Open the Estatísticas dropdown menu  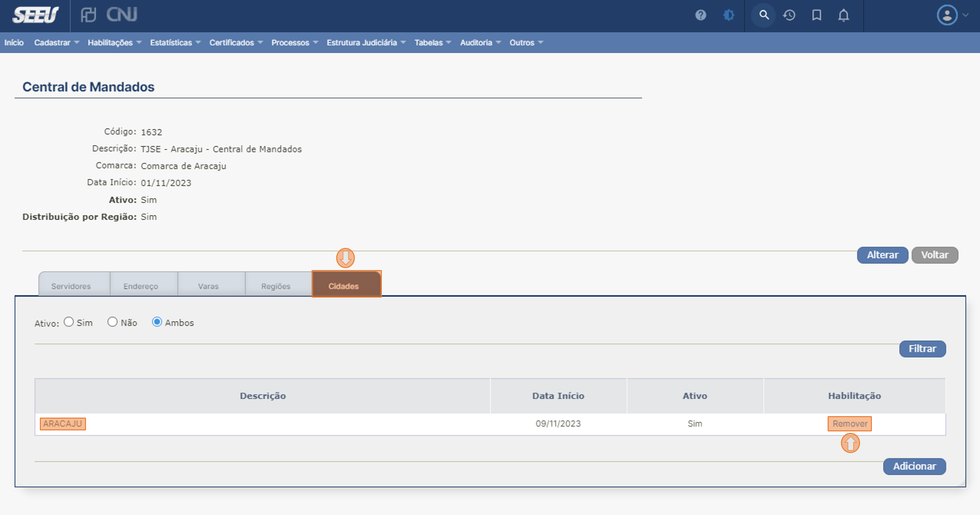point(175,43)
